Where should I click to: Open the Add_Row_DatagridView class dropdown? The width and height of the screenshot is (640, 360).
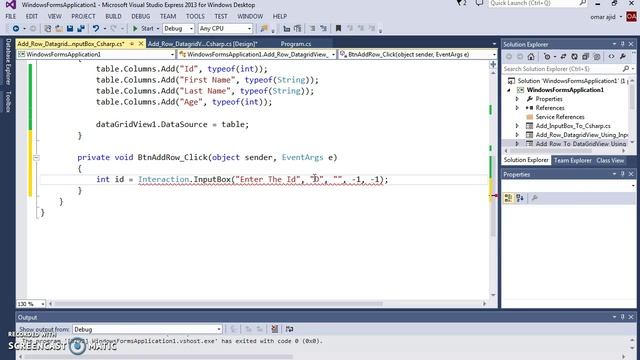click(257, 54)
